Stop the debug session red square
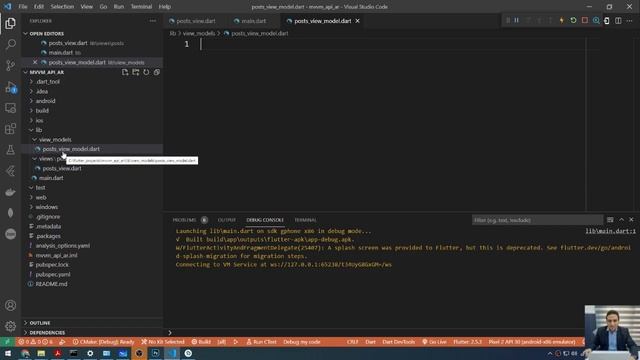 coord(584,20)
